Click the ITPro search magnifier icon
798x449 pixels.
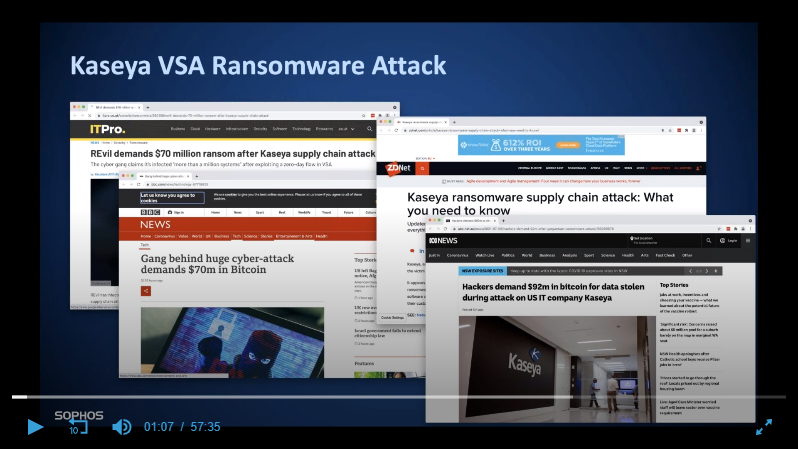point(369,129)
